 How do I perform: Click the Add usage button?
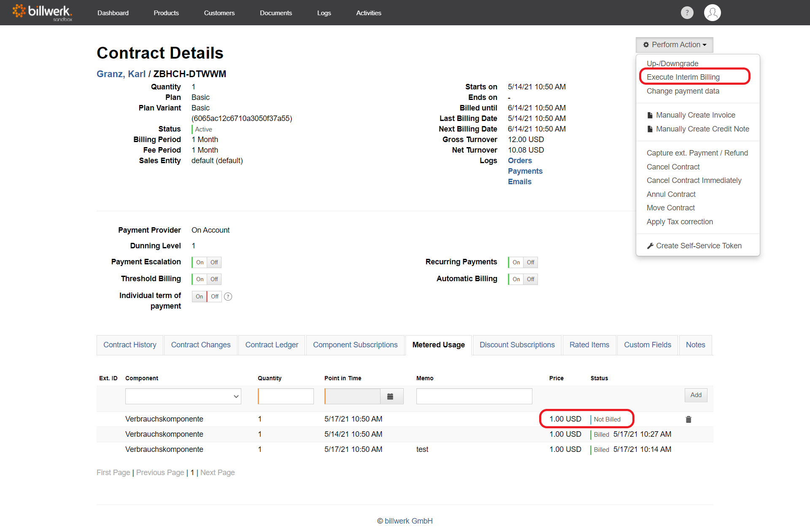click(x=696, y=395)
